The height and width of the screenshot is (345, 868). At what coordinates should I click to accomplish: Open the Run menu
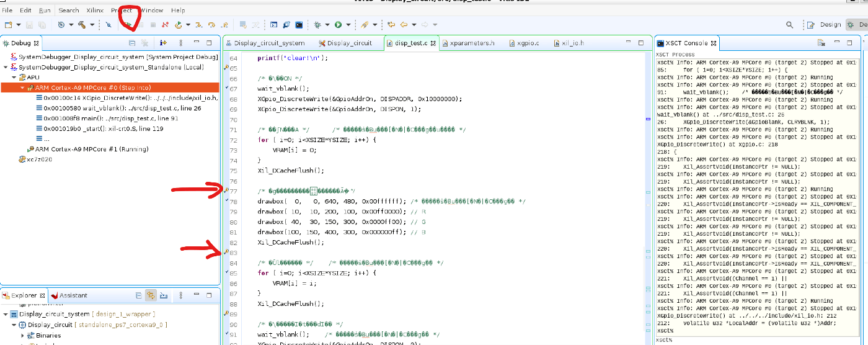point(45,10)
